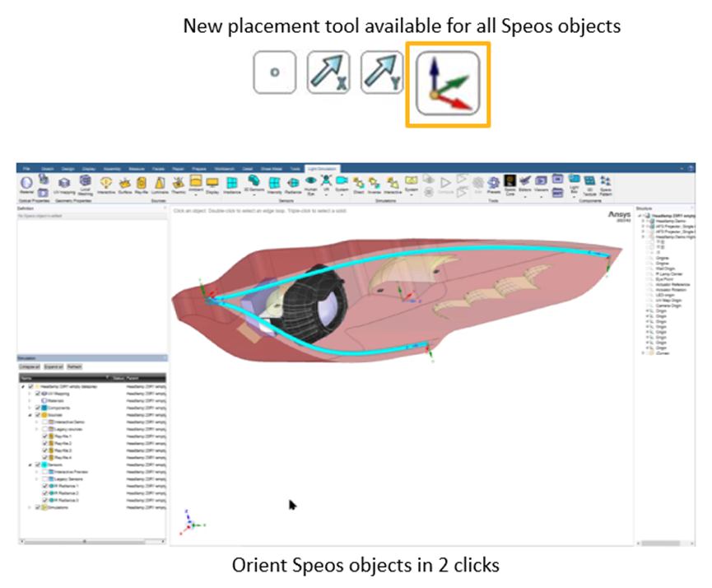712x588 pixels.
Task: Click the Speos Pattern component icon
Action: click(606, 185)
